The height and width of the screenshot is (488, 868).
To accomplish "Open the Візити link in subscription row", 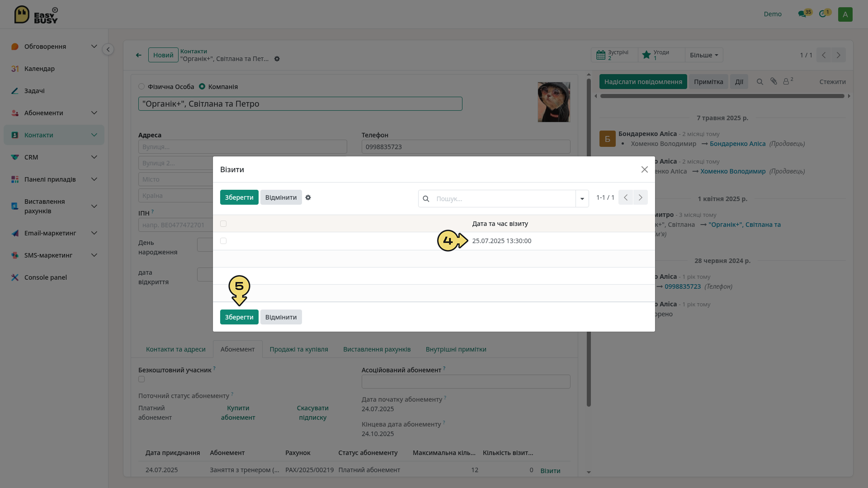I will coord(550,471).
